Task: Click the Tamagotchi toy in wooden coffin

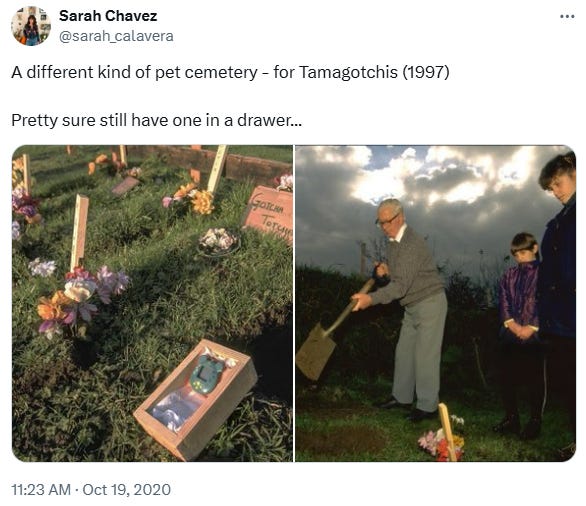Action: coord(207,374)
